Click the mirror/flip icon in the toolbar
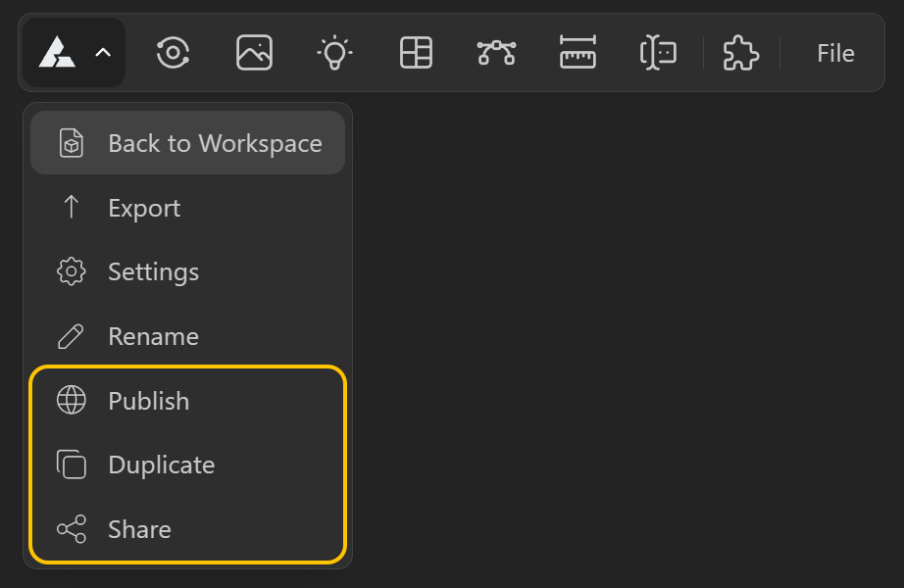 [x=658, y=53]
